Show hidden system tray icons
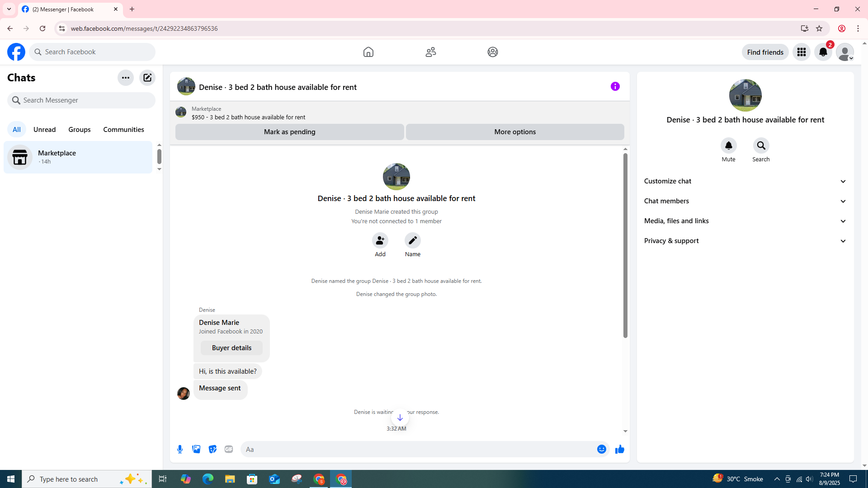Viewport: 868px width, 488px height. 777,479
